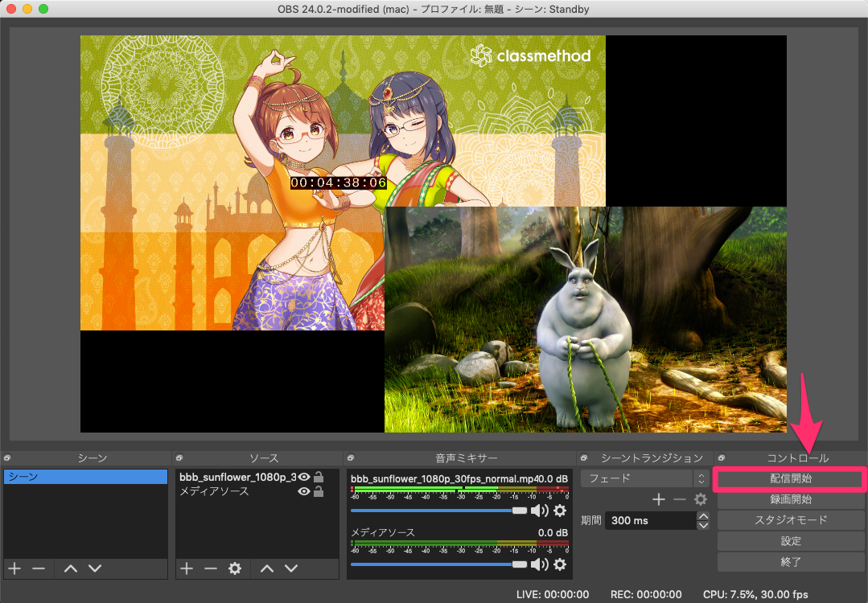Add a scene transition with the plus icon
Viewport: 868px width, 603px height.
[x=659, y=499]
